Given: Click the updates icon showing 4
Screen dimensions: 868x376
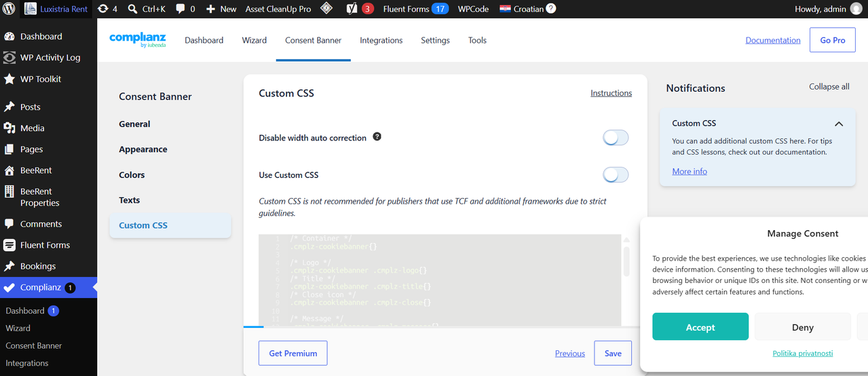Looking at the screenshot, I should coord(107,9).
